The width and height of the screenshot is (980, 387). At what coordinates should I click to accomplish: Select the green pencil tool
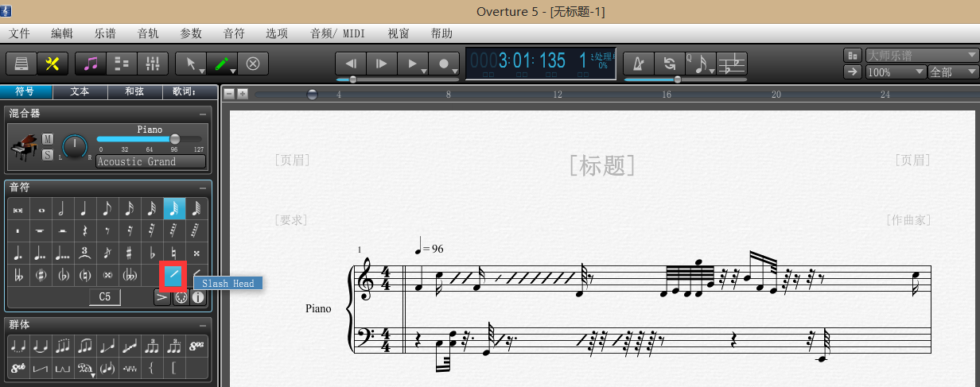pyautogui.click(x=222, y=64)
